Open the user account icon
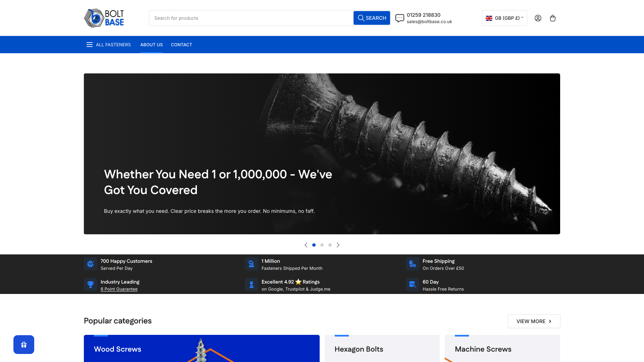644x362 pixels. click(x=538, y=18)
